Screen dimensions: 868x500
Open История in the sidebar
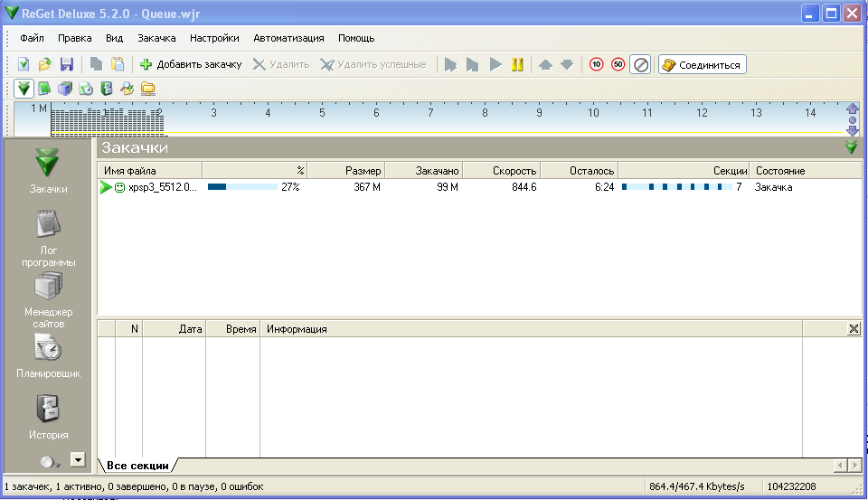click(48, 418)
